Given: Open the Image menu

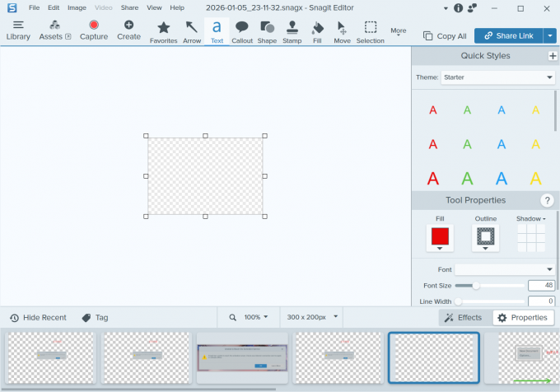Looking at the screenshot, I should (77, 7).
